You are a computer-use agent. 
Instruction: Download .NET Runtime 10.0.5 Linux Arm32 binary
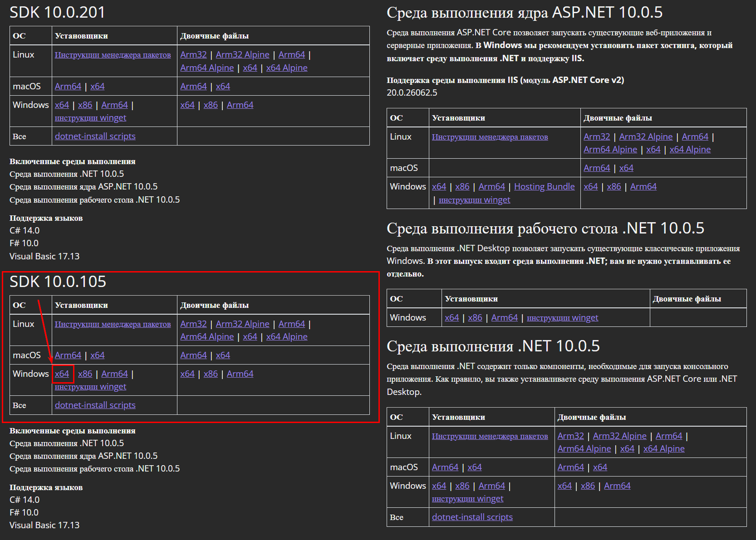point(571,436)
